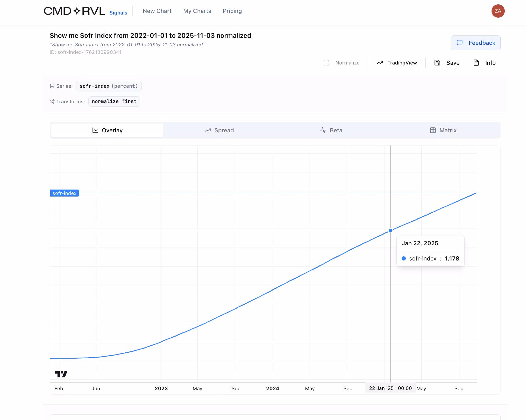Screen dimensions: 526x420
Task: Open the Matrix tab
Action: (x=443, y=130)
